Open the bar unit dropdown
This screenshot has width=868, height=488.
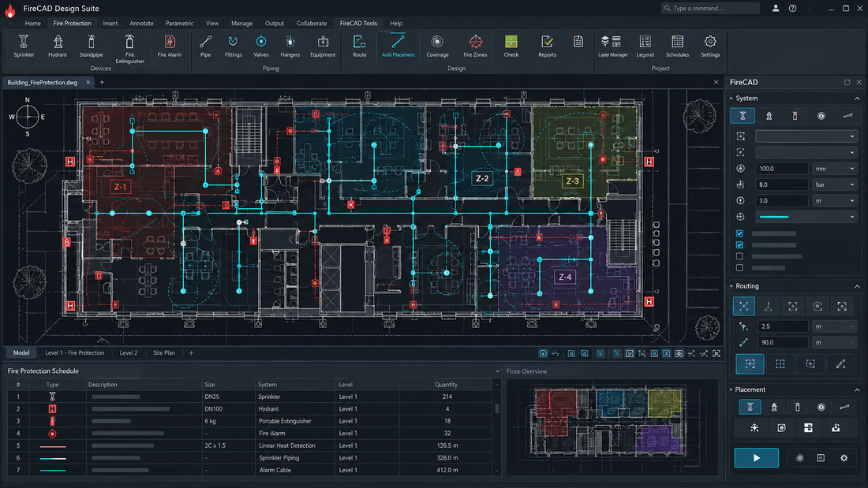(836, 184)
